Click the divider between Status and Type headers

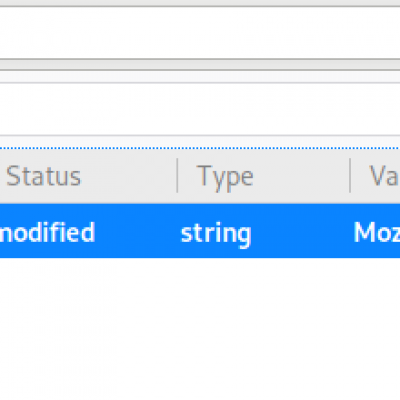(x=177, y=175)
